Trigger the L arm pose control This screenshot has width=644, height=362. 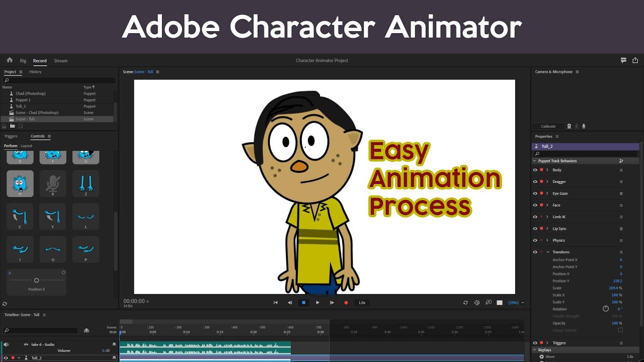[x=86, y=217]
